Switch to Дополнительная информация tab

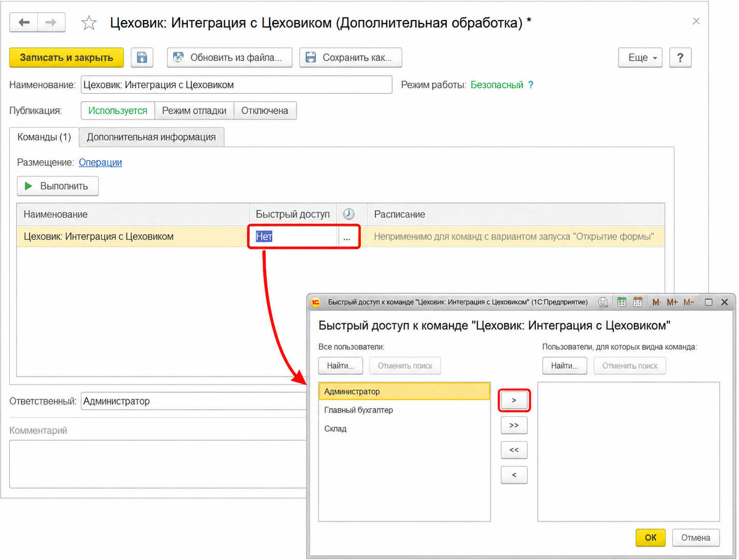coord(151,137)
